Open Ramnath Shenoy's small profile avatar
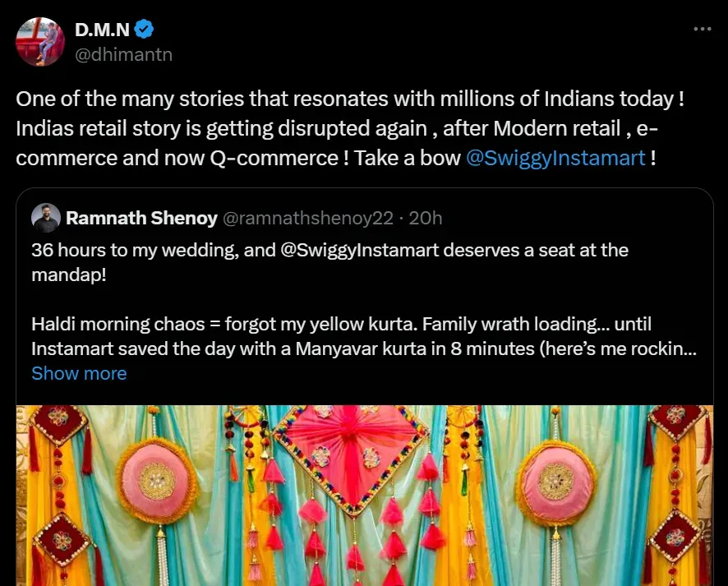The image size is (728, 586). 46,218
